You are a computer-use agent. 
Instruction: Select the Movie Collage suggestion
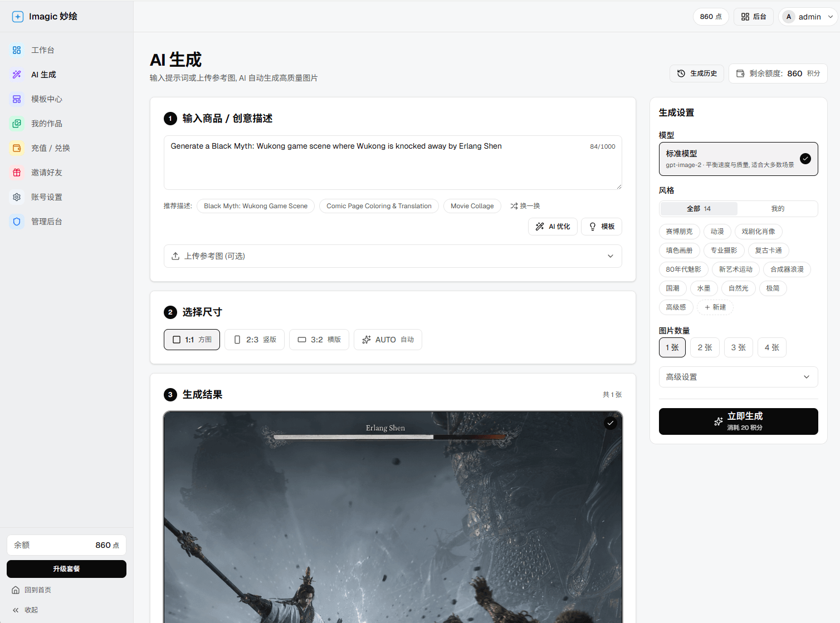472,206
